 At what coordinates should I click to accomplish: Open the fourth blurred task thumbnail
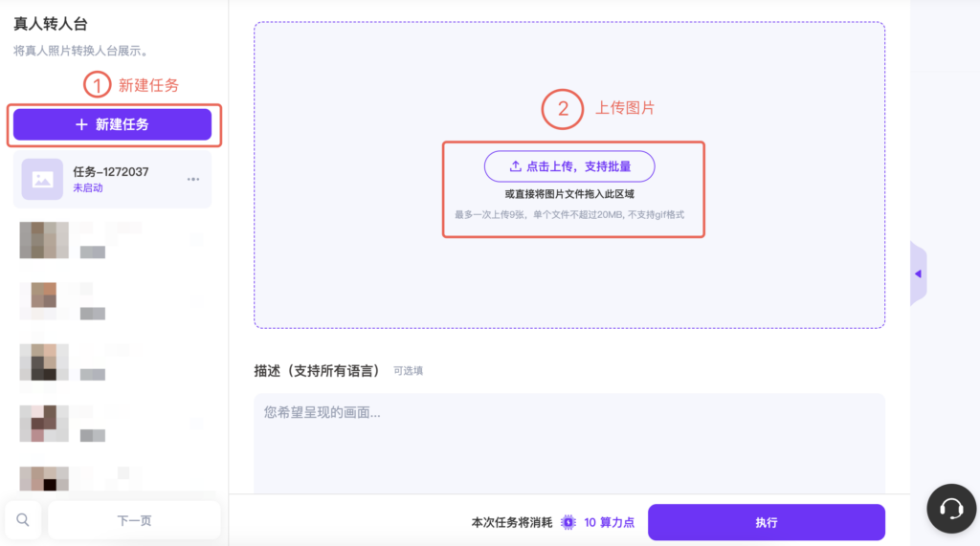point(44,423)
